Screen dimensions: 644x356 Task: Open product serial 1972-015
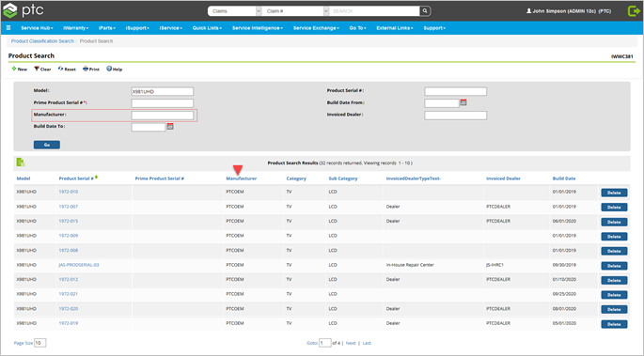pos(69,221)
